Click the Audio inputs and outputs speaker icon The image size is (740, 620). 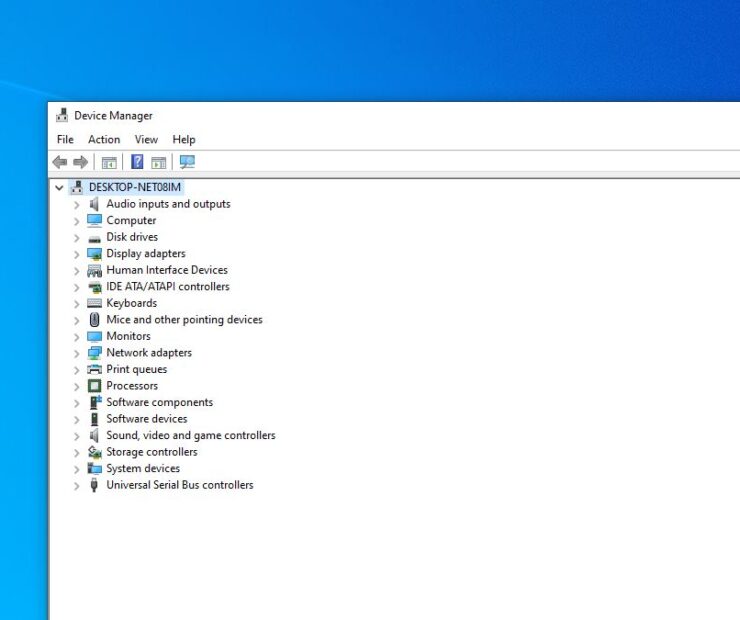pos(94,204)
